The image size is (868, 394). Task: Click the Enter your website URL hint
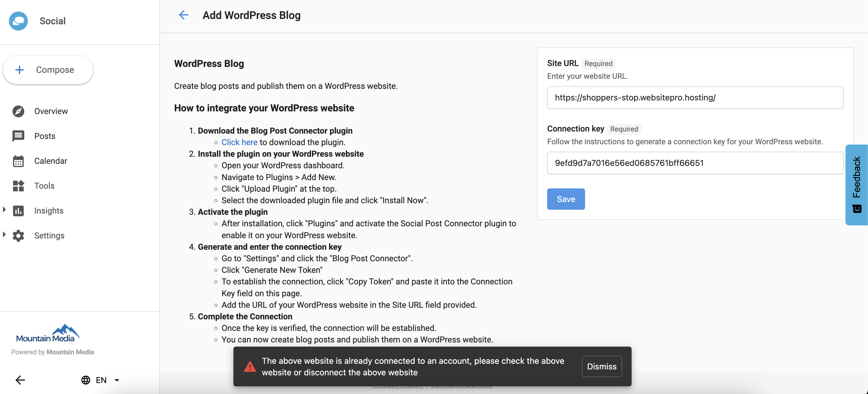point(587,76)
